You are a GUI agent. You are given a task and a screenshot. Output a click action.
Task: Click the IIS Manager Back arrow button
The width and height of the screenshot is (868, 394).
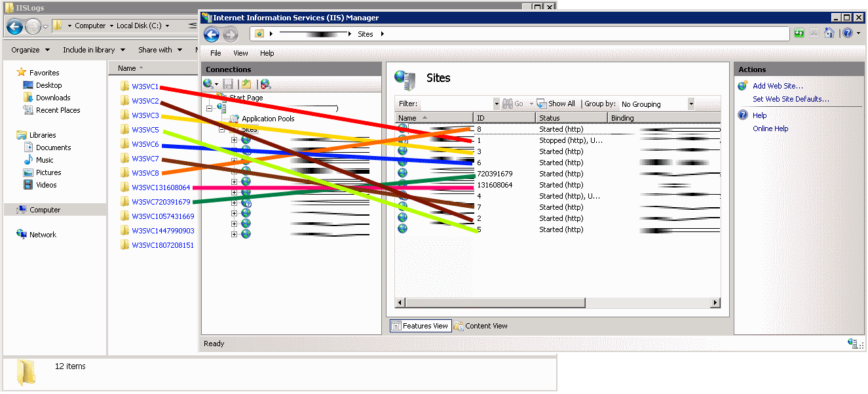click(x=211, y=34)
